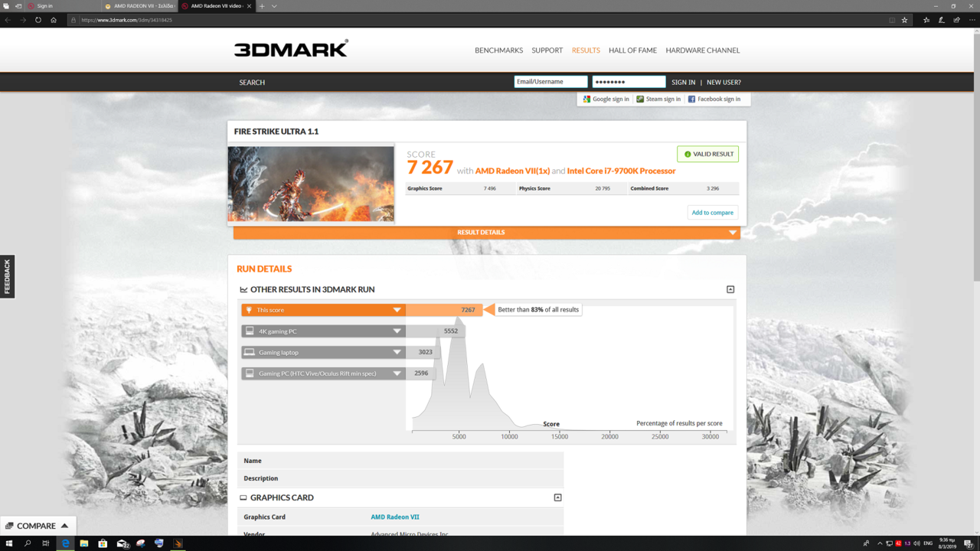Close the AMD Radeon VII video tab
Viewport: 980px width, 551px height.
click(x=249, y=6)
